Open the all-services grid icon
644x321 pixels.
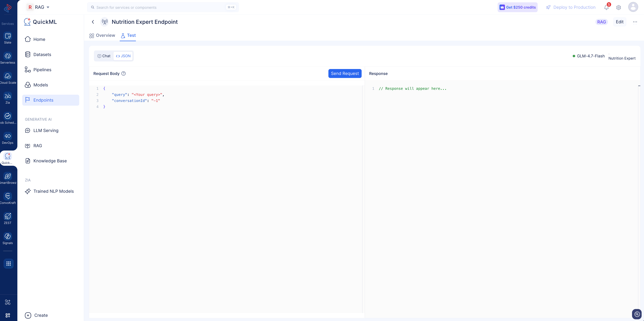tap(8, 263)
